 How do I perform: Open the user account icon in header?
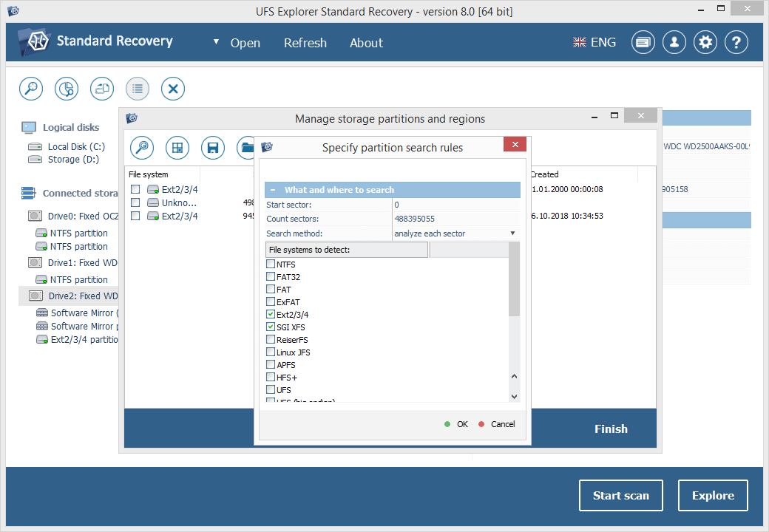coord(674,43)
